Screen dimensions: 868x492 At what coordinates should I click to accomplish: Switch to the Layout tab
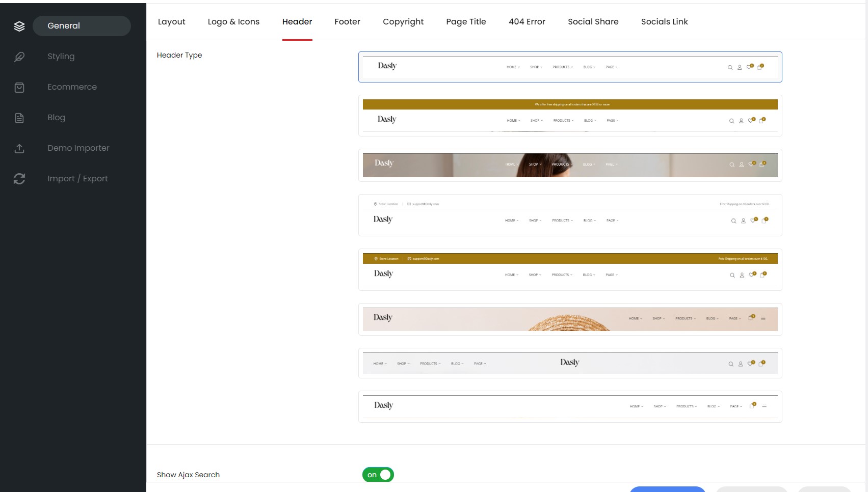[172, 22]
